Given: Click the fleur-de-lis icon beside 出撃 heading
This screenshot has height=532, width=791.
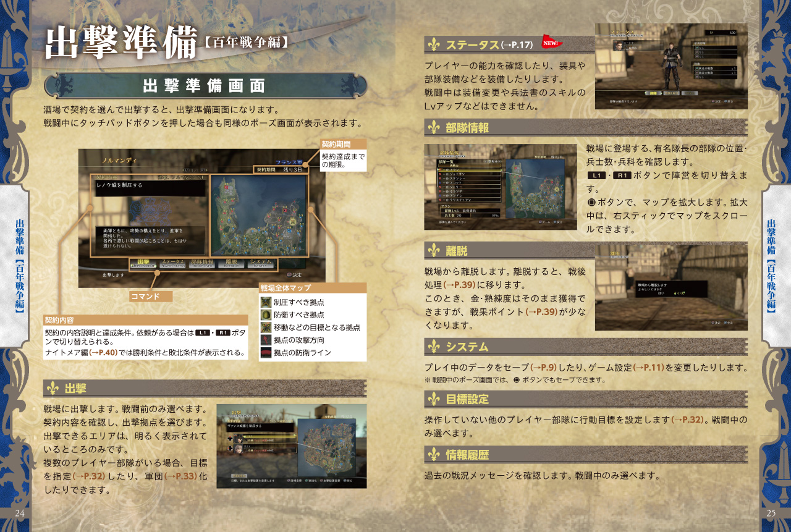Looking at the screenshot, I should point(54,389).
